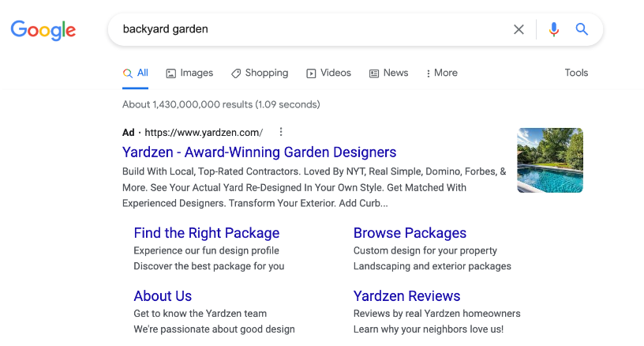Open Yardzen Award-Winning Garden Designers link
The height and width of the screenshot is (346, 644).
coord(259,152)
